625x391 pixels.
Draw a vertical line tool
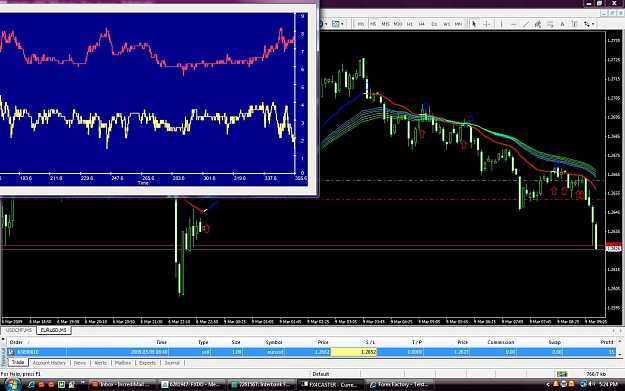coord(501,24)
